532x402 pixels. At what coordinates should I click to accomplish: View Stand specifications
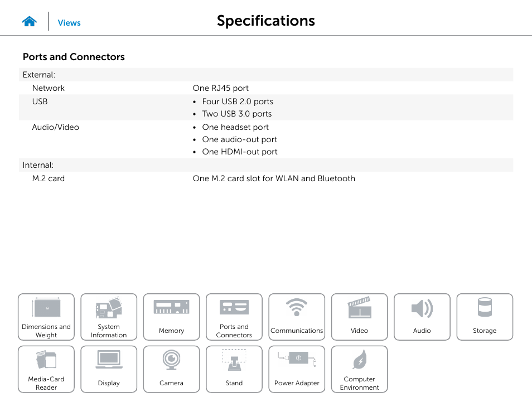pos(234,369)
